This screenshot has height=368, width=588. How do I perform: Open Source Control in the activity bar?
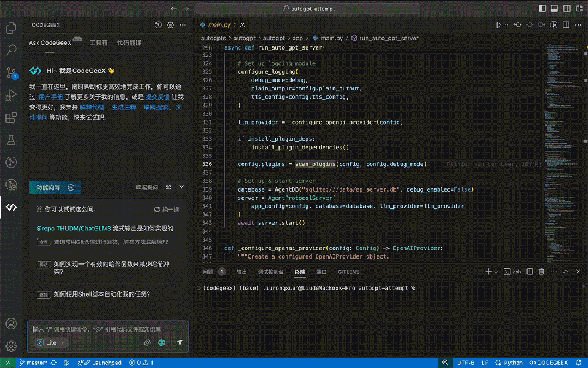pyautogui.click(x=11, y=73)
